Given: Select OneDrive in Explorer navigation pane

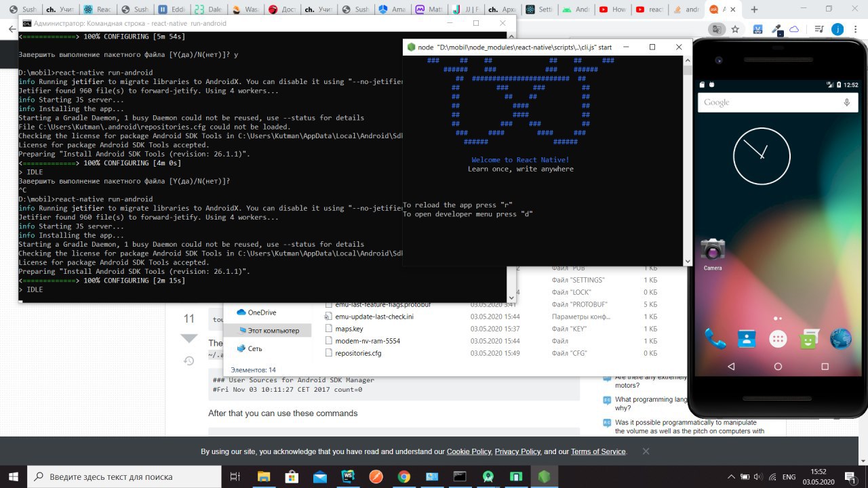Looking at the screenshot, I should click(x=262, y=312).
